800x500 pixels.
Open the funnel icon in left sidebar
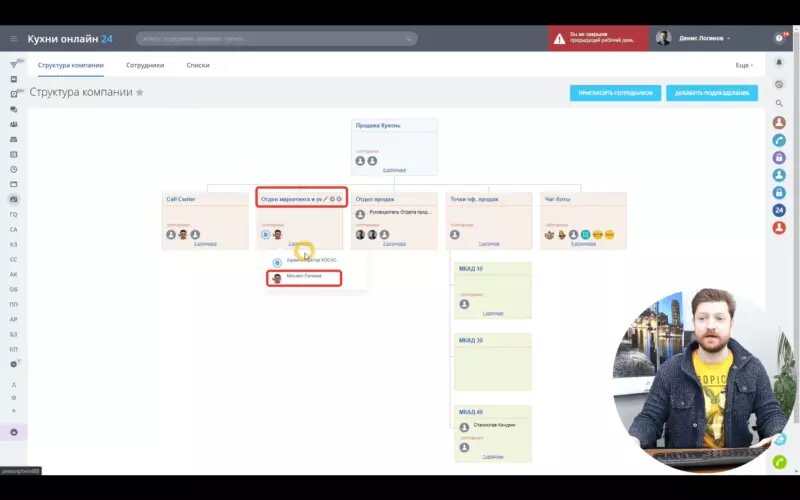tap(14, 64)
